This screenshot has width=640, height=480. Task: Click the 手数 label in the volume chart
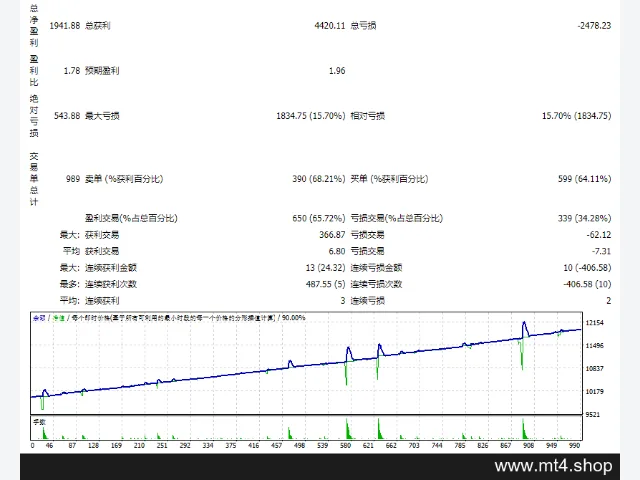click(39, 422)
